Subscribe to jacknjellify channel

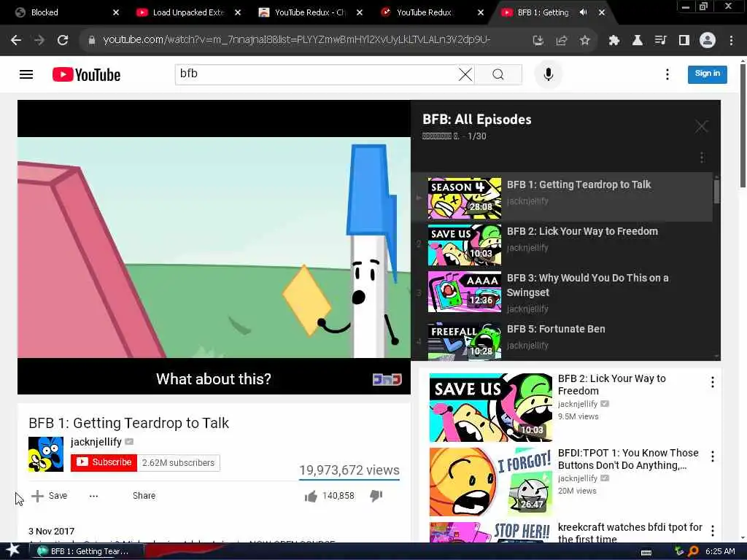tap(104, 462)
